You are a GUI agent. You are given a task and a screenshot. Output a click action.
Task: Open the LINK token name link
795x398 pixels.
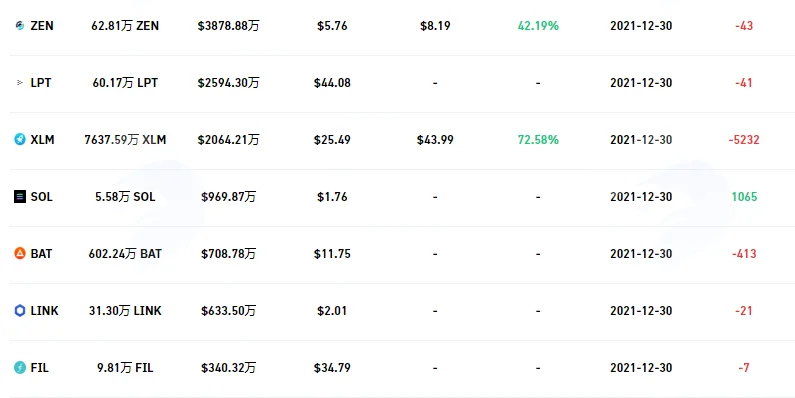coord(44,311)
